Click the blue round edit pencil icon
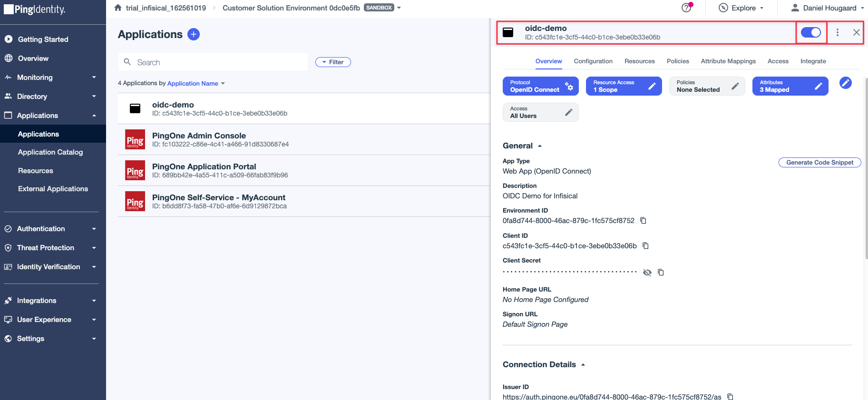Screen dimensions: 868x400 [845, 83]
